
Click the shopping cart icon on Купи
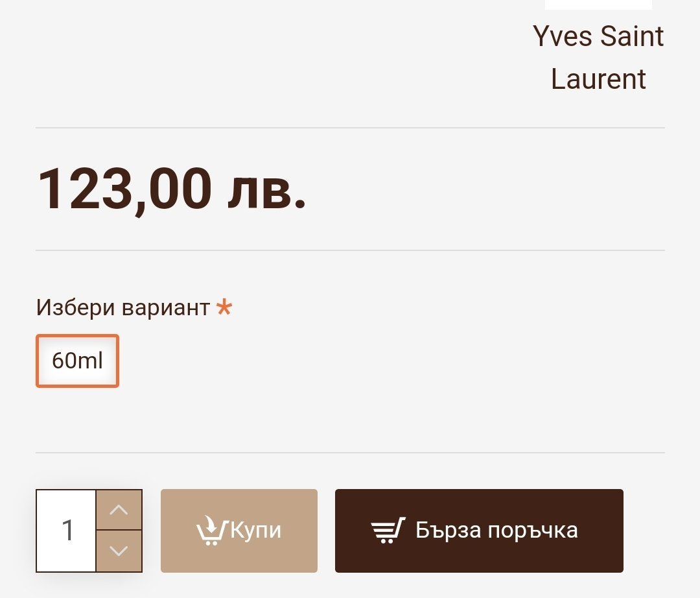(211, 531)
